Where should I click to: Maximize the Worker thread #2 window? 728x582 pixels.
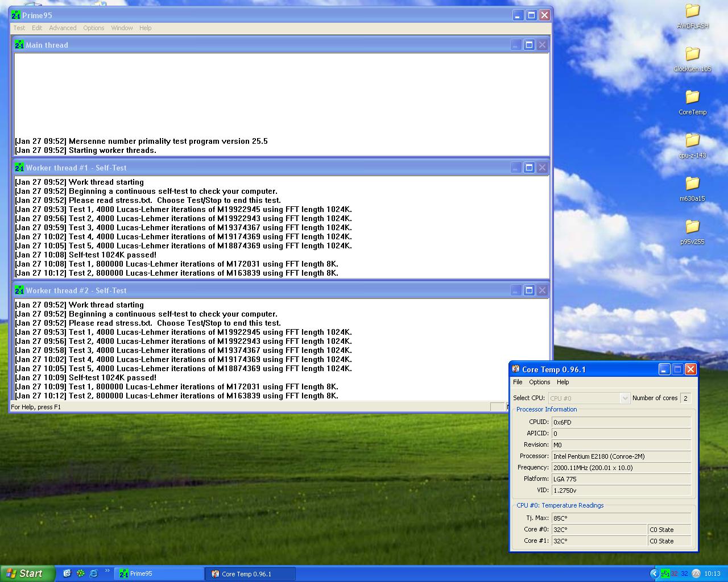529,290
